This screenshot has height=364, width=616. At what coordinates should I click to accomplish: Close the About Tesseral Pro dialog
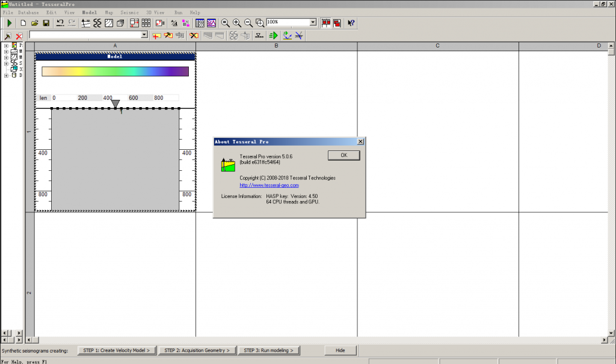pos(360,141)
